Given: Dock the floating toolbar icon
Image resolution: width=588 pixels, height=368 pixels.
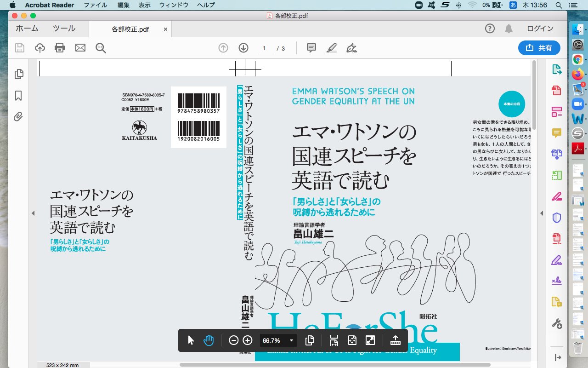Looking at the screenshot, I should (x=395, y=340).
